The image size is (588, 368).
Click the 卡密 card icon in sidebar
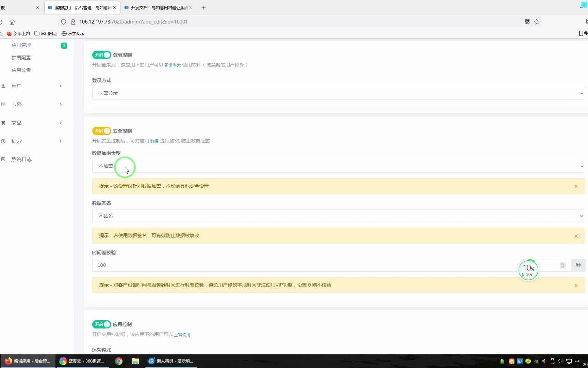pyautogui.click(x=3, y=104)
